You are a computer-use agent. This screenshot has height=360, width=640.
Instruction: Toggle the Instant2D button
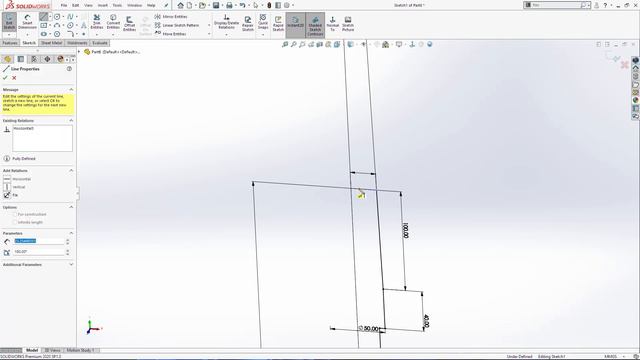(x=296, y=24)
